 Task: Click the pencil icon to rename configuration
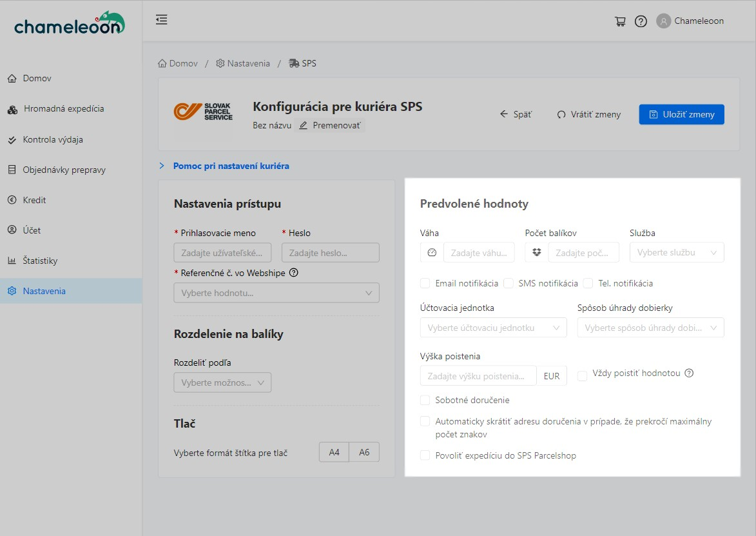click(304, 125)
